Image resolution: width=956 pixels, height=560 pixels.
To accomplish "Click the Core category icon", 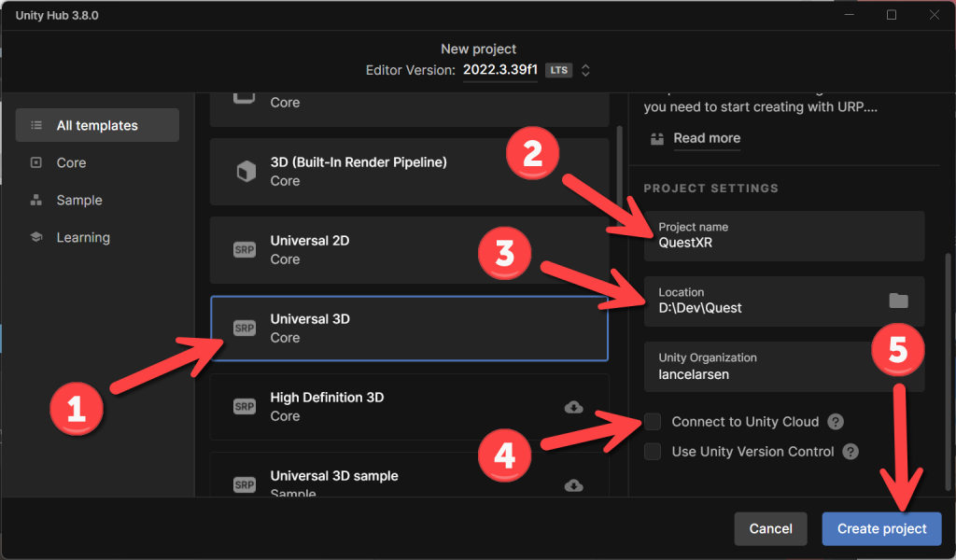I will 36,162.
